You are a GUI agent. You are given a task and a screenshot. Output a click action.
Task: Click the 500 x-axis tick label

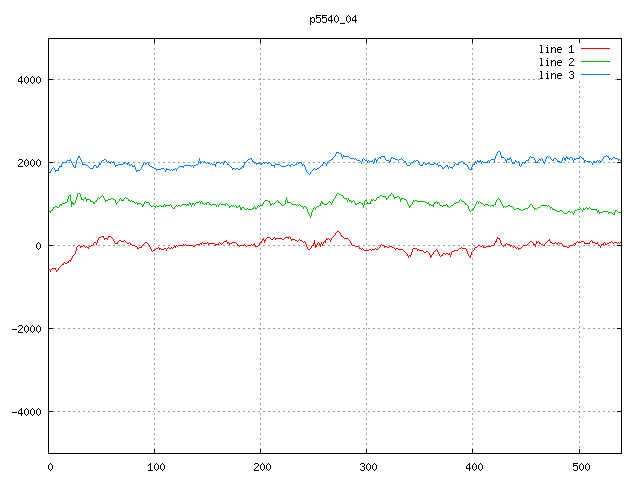pyautogui.click(x=581, y=467)
